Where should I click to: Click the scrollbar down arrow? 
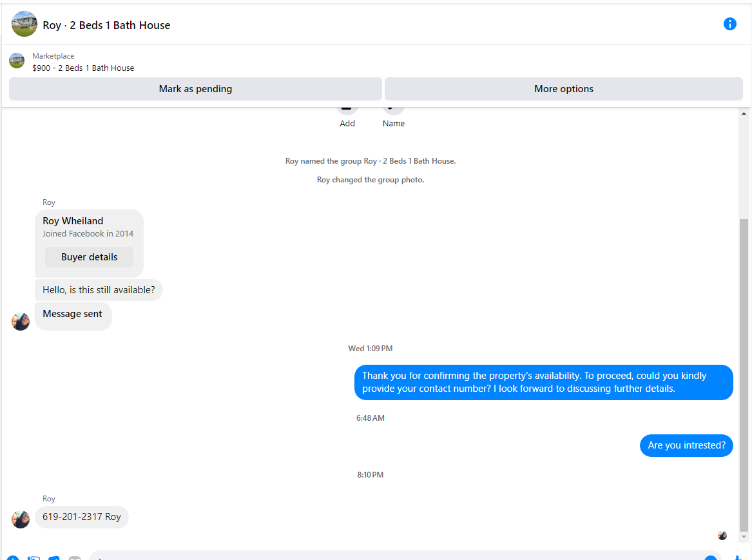tap(744, 537)
